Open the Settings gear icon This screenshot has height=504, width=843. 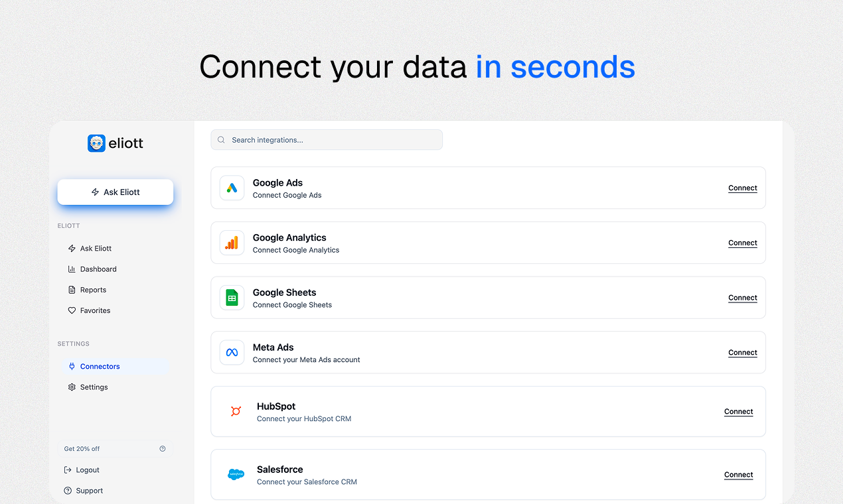point(72,387)
